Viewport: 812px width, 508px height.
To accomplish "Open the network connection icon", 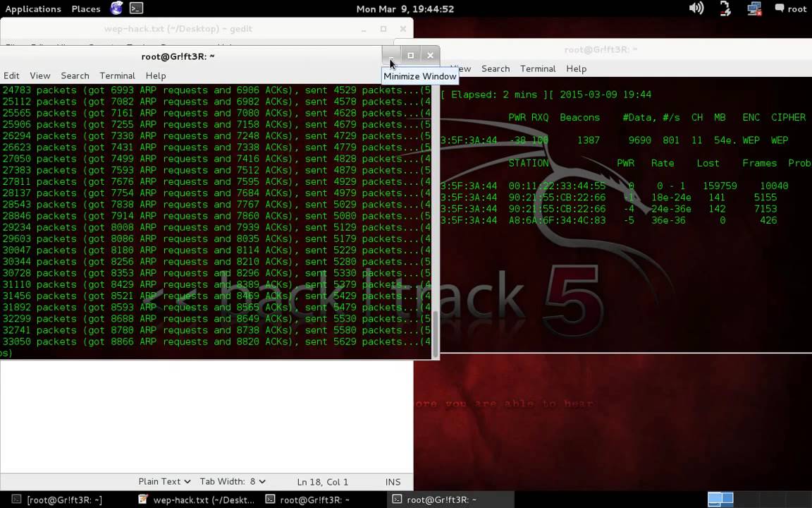I will 754,8.
